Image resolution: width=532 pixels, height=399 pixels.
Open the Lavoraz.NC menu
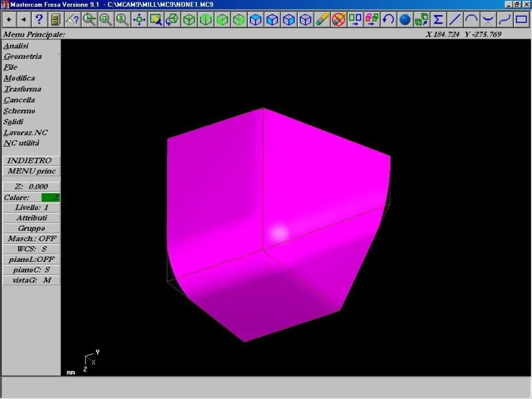coord(26,132)
